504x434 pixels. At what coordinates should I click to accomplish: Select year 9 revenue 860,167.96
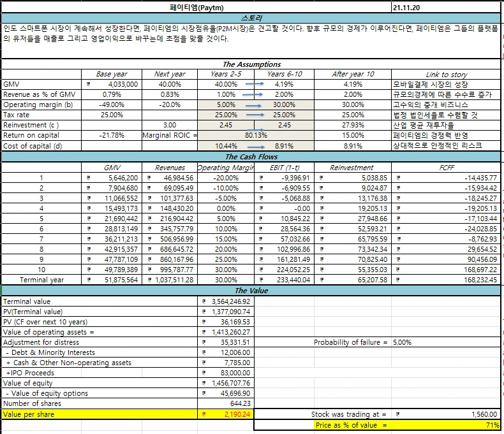pyautogui.click(x=170, y=259)
